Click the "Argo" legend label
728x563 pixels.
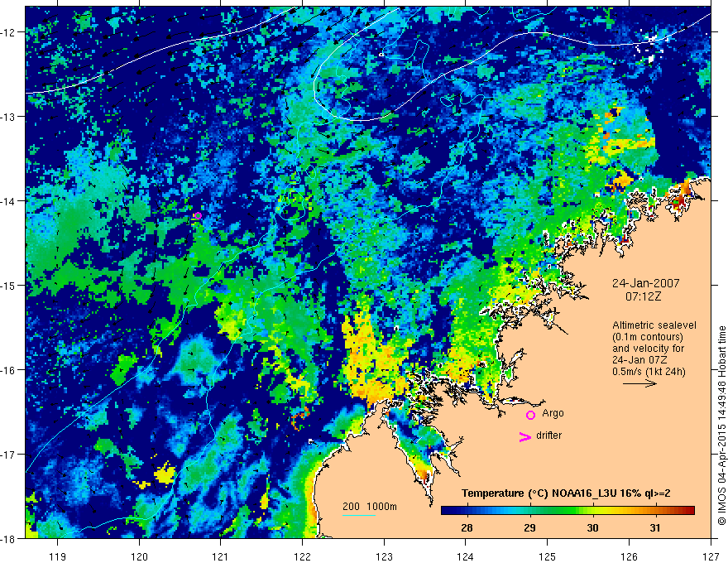pos(553,413)
